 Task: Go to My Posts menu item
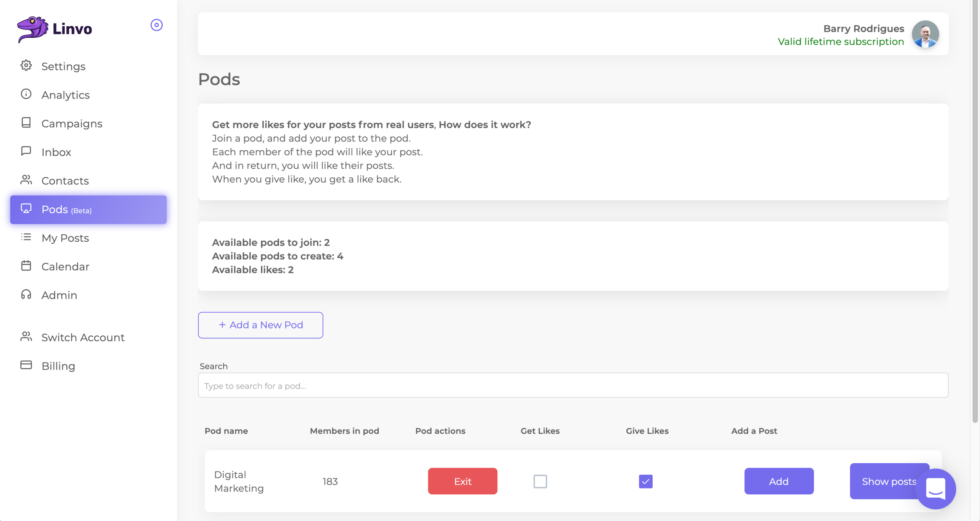65,238
